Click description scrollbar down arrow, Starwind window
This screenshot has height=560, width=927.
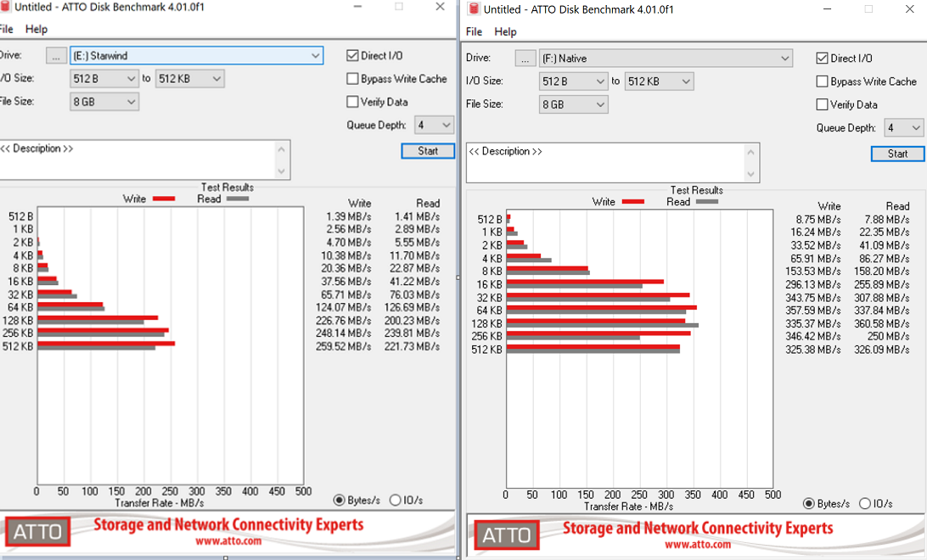point(282,171)
